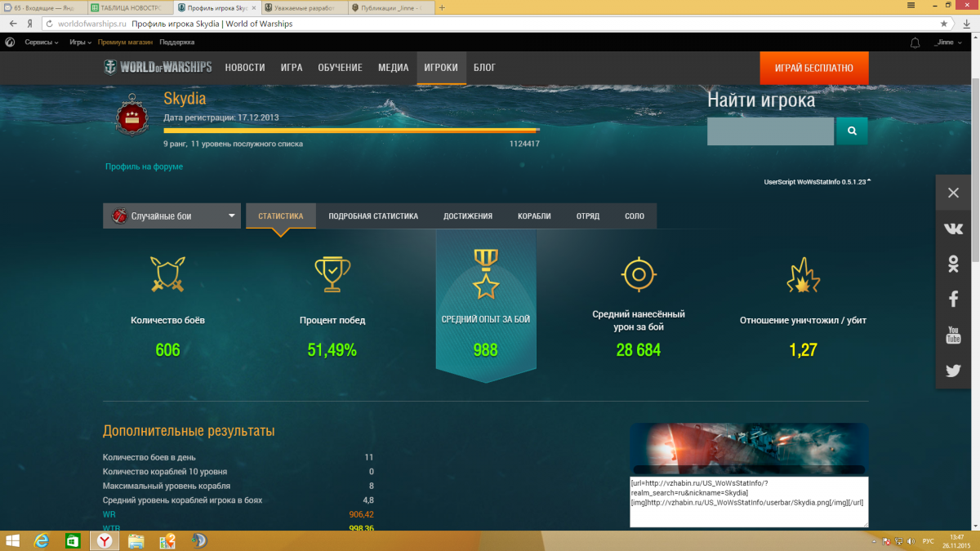Open the 'ИГРА' navigation item
The image size is (980, 551).
(292, 68)
